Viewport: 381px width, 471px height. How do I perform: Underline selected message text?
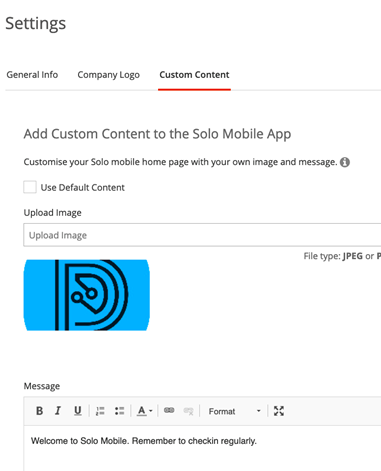point(77,411)
